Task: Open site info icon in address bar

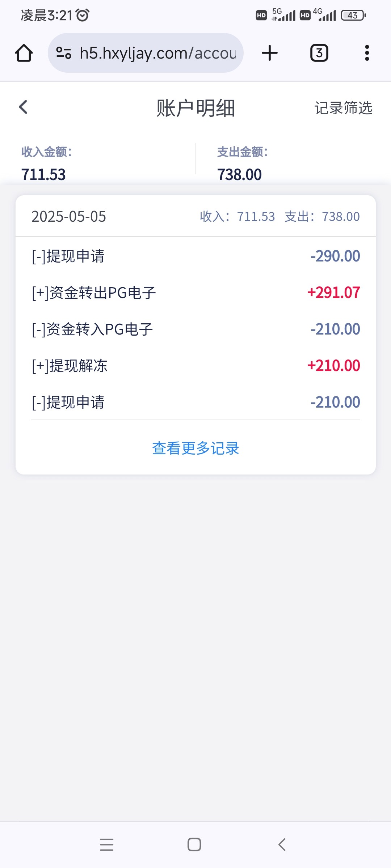Action: pyautogui.click(x=64, y=53)
